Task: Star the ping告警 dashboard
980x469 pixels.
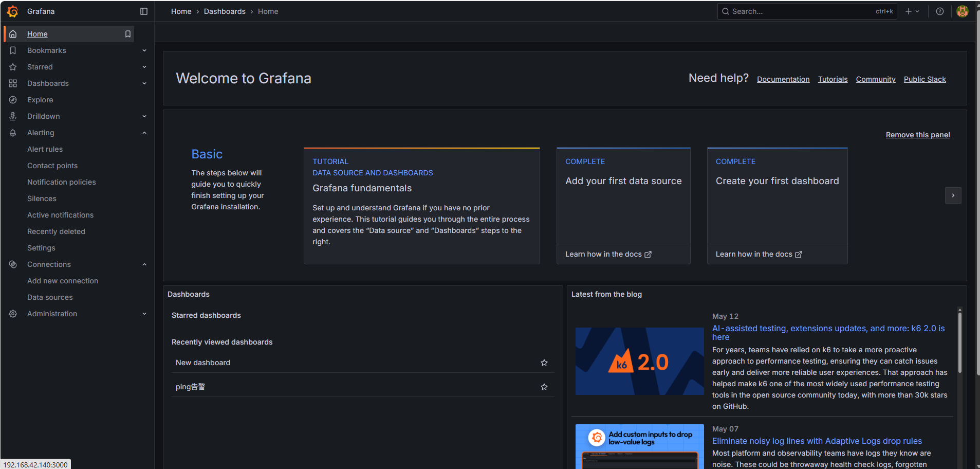Action: click(544, 387)
